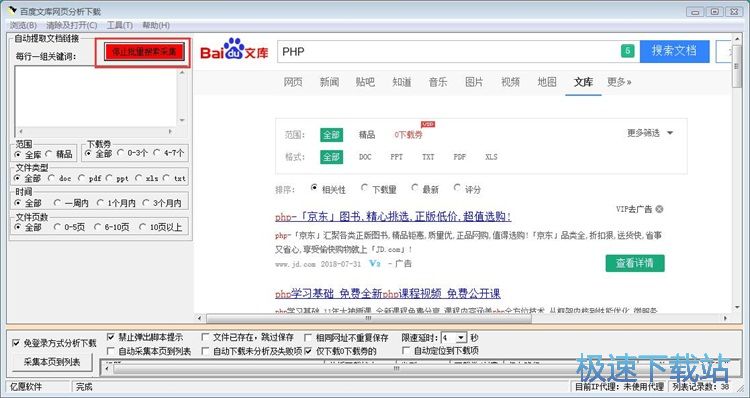Select 6-10页 page count radio

[111, 227]
